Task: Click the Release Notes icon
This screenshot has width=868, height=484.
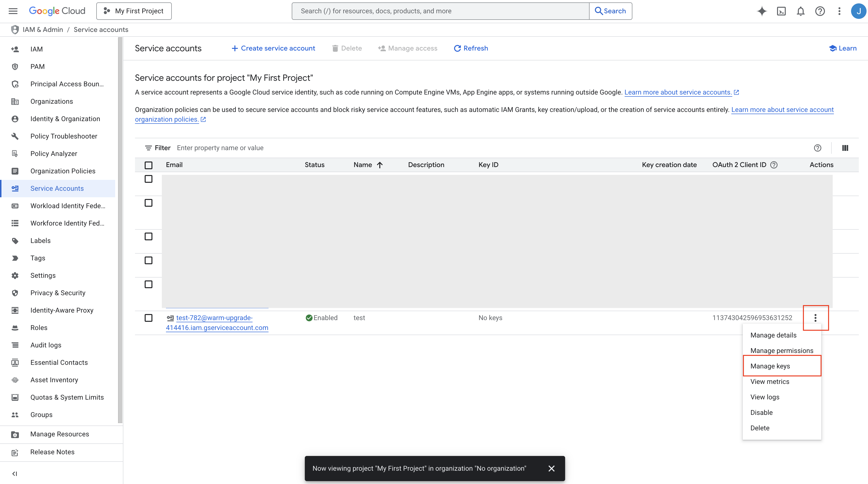Action: pos(15,452)
